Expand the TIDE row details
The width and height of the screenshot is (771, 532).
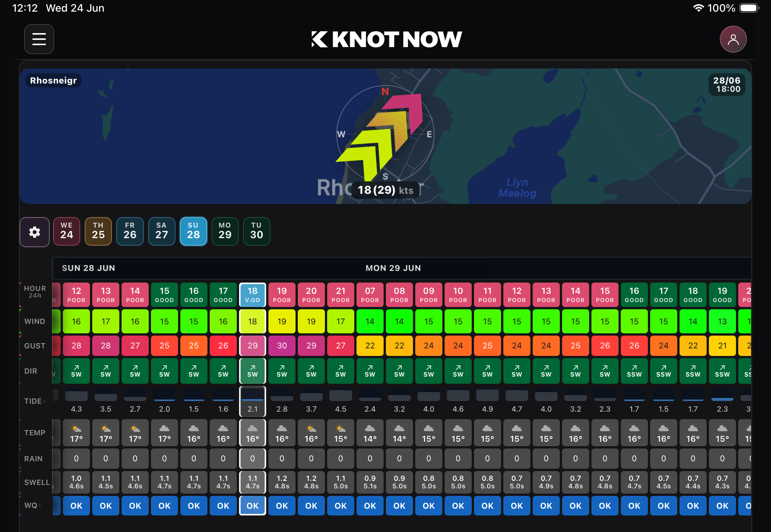click(x=35, y=401)
